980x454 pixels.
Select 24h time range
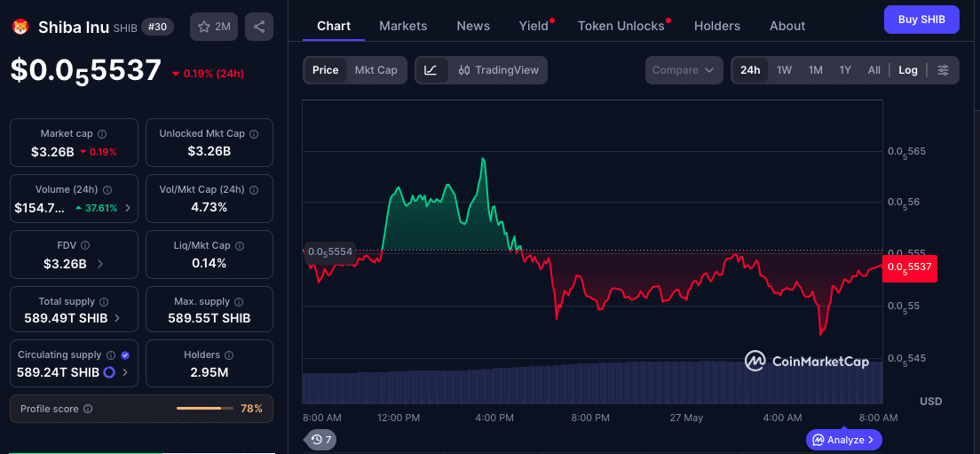click(750, 70)
